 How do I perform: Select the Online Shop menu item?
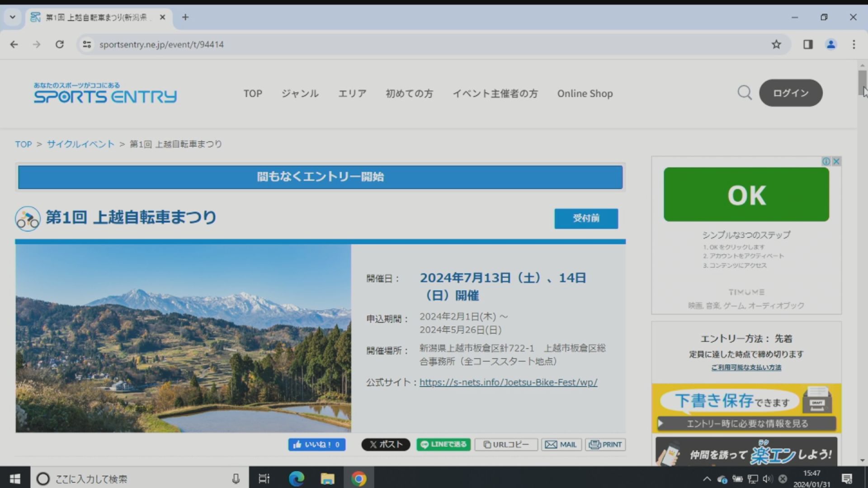pyautogui.click(x=585, y=94)
